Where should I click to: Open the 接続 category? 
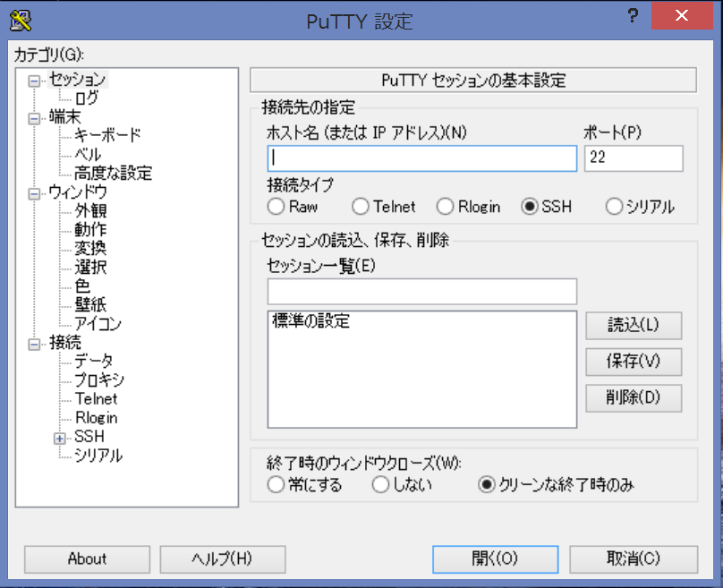pos(65,343)
